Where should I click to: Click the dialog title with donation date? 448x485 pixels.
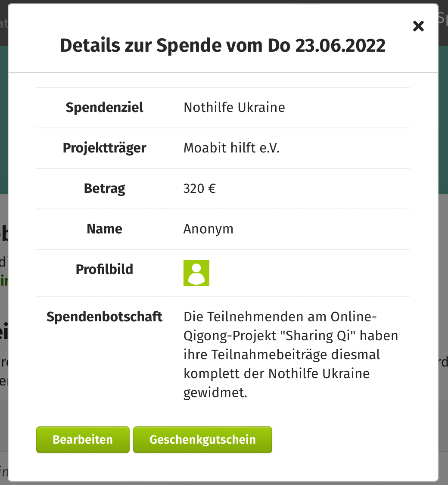223,46
